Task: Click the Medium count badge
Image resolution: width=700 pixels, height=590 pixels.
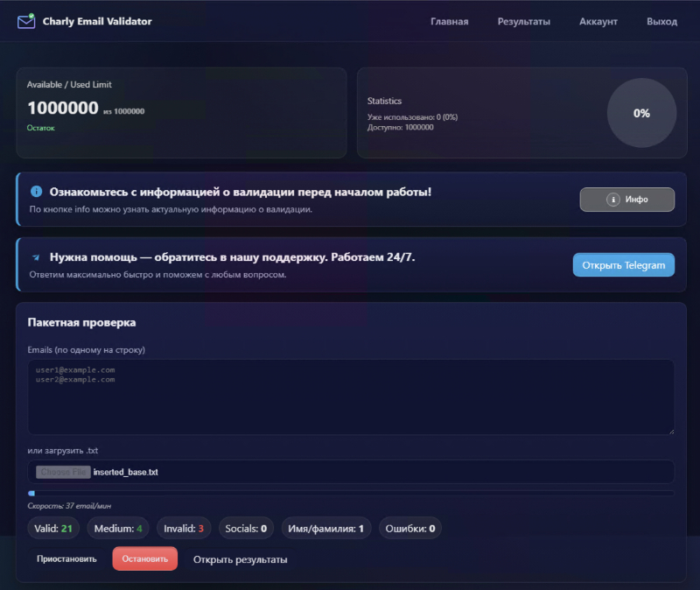Action: click(118, 528)
